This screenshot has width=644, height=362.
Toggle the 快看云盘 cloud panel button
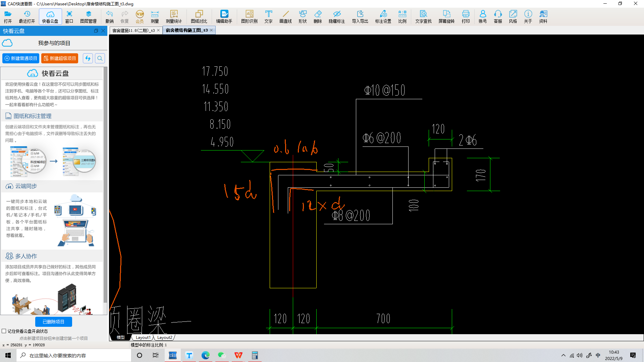(50, 16)
